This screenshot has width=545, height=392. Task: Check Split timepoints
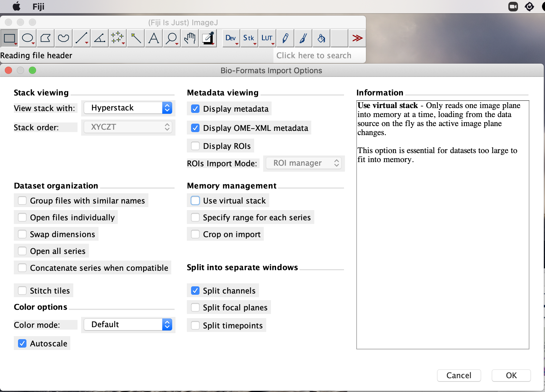click(195, 325)
